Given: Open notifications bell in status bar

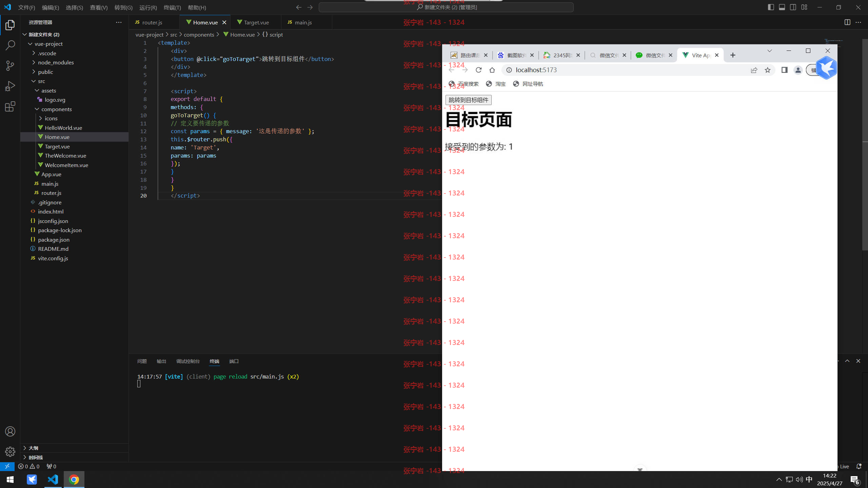Looking at the screenshot, I should [x=859, y=466].
